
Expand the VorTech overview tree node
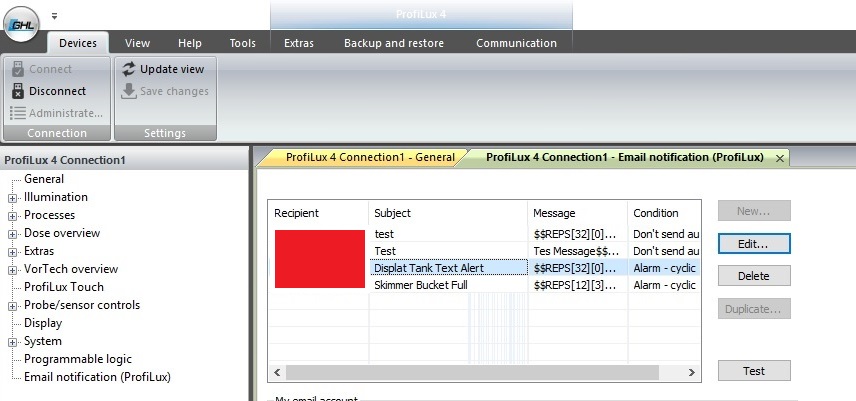coord(13,271)
